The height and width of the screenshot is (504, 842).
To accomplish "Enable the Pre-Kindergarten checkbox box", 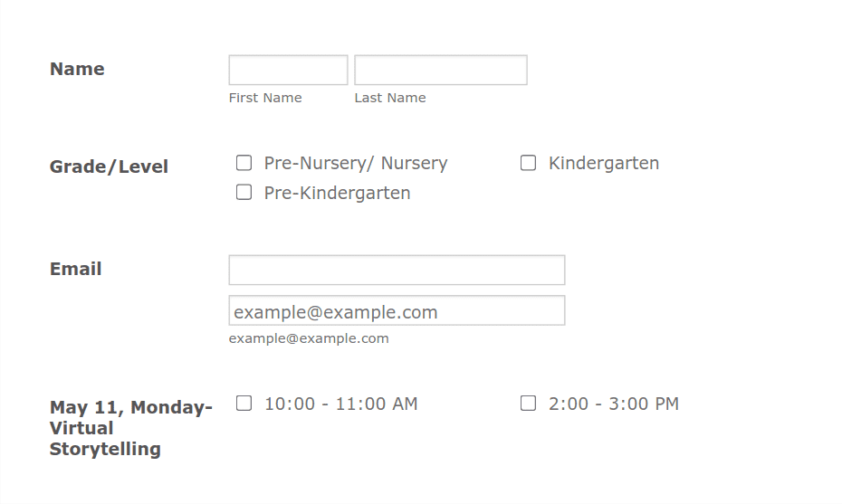I will click(x=244, y=193).
